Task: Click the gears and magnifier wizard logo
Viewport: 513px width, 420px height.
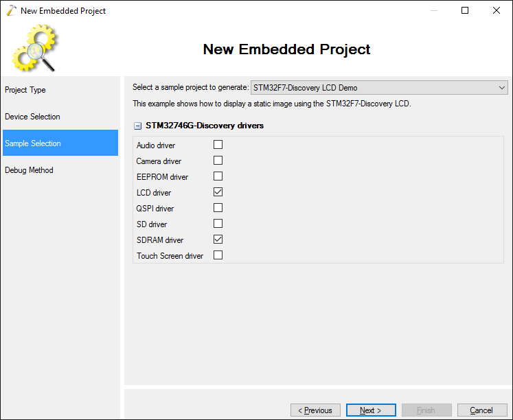Action: point(35,48)
